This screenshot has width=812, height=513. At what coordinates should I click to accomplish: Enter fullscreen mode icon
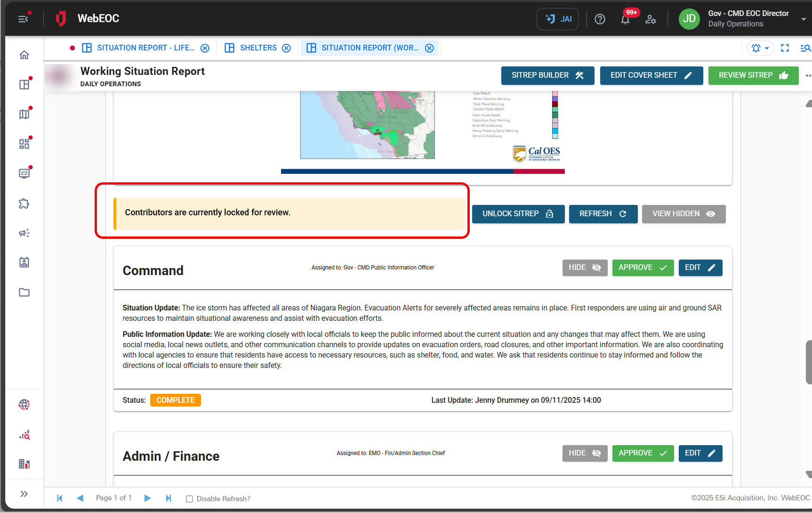click(x=785, y=48)
